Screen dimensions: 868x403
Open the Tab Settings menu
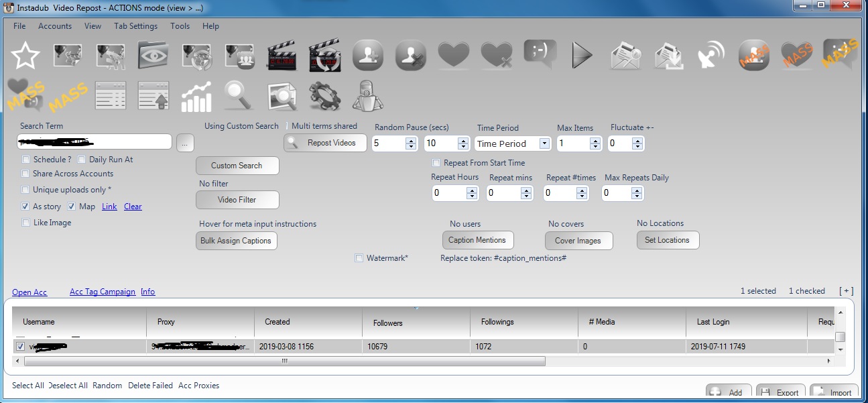pos(136,26)
